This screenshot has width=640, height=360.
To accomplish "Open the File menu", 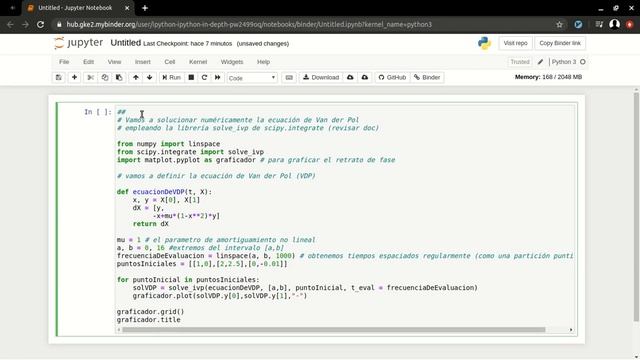I will tap(64, 62).
